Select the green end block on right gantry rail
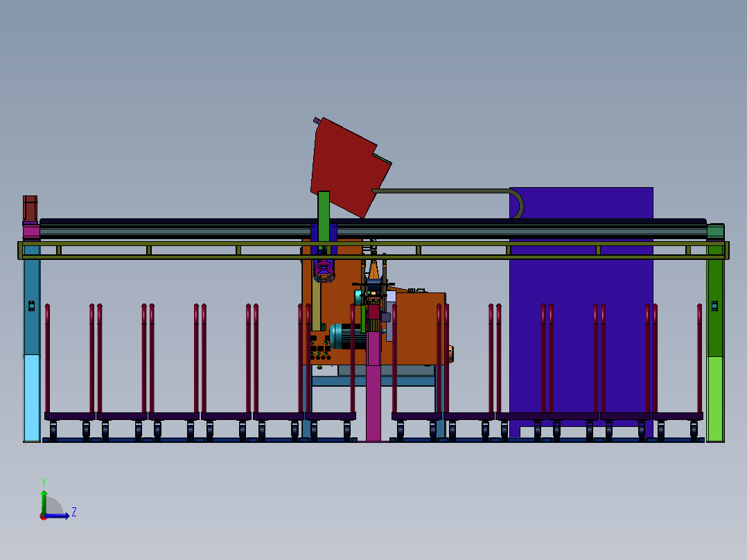Screen dimensions: 747x560 (716, 231)
